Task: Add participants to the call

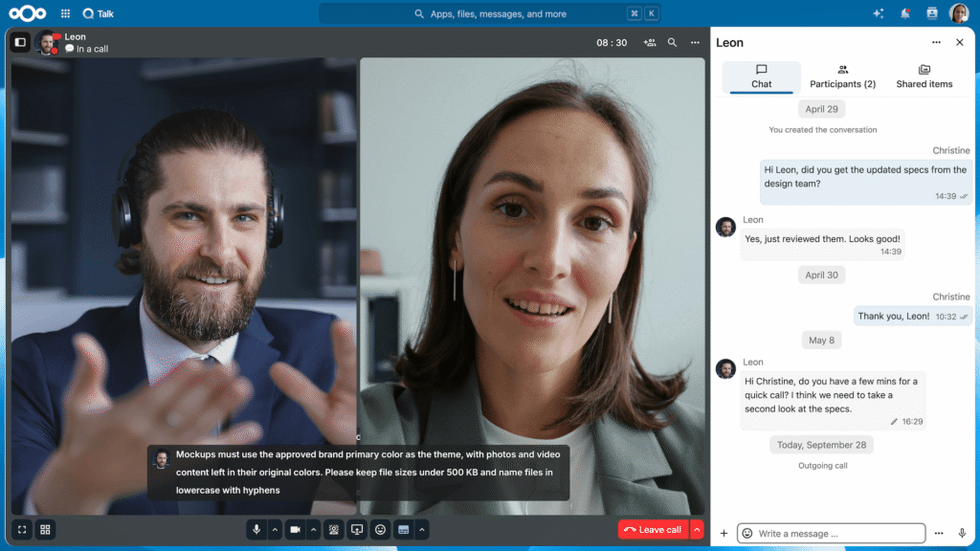Action: pos(650,42)
